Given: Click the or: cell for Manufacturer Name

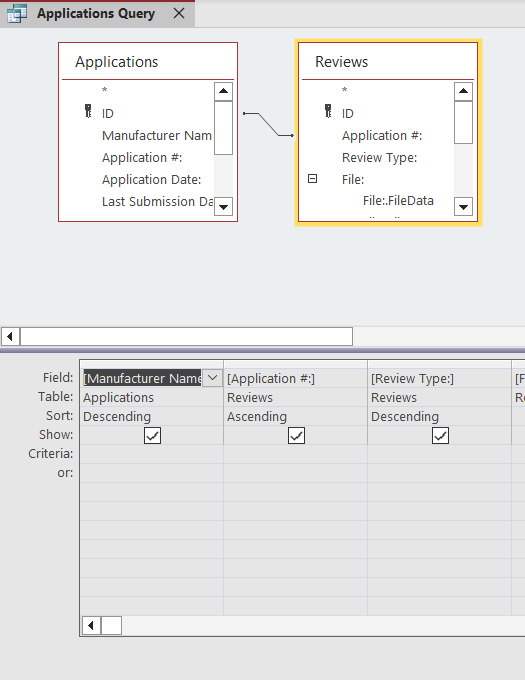Looking at the screenshot, I should point(152,473).
